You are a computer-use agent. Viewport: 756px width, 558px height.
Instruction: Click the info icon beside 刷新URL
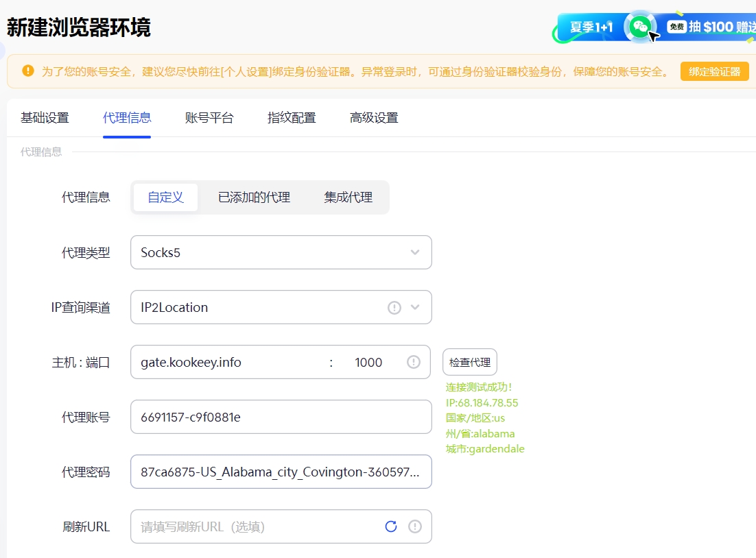414,526
